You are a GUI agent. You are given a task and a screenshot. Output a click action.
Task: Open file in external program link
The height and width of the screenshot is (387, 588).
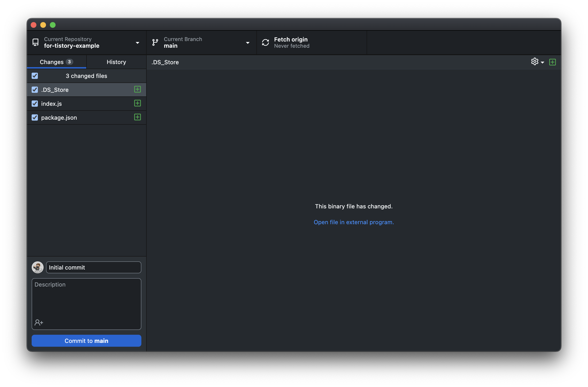coord(353,222)
